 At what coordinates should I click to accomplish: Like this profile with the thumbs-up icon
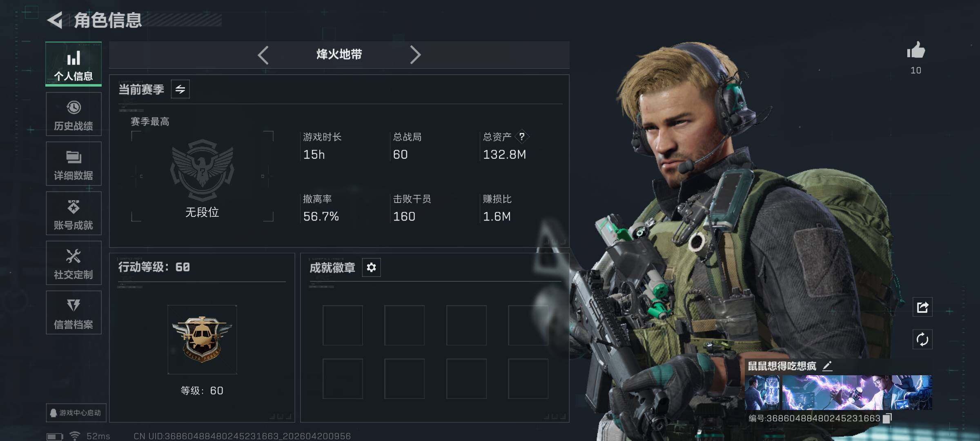tap(915, 50)
